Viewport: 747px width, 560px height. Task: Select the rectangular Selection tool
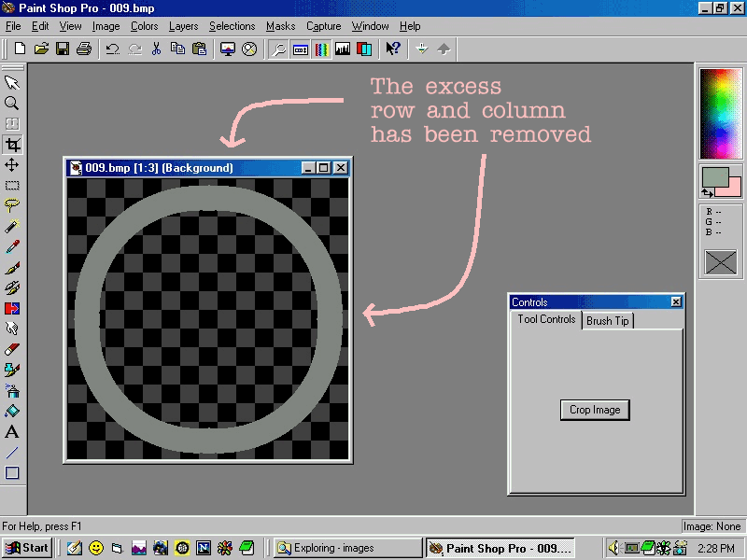(12, 186)
